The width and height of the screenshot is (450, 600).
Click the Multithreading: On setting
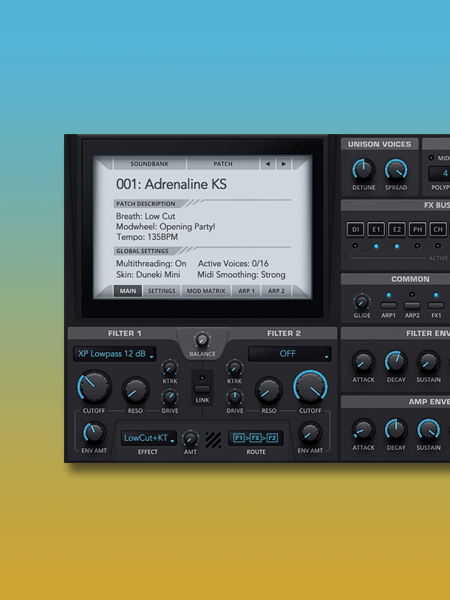click(151, 264)
